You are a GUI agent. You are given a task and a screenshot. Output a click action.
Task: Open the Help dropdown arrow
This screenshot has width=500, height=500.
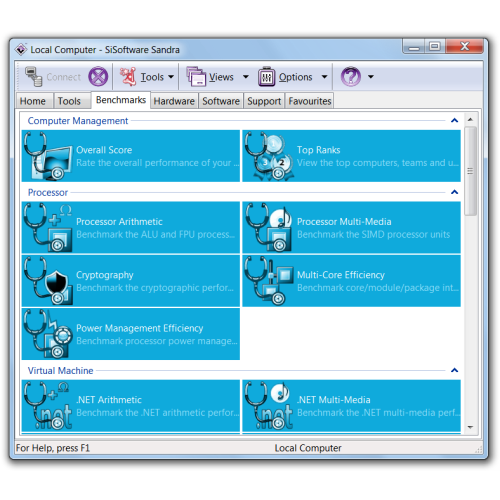click(x=371, y=77)
